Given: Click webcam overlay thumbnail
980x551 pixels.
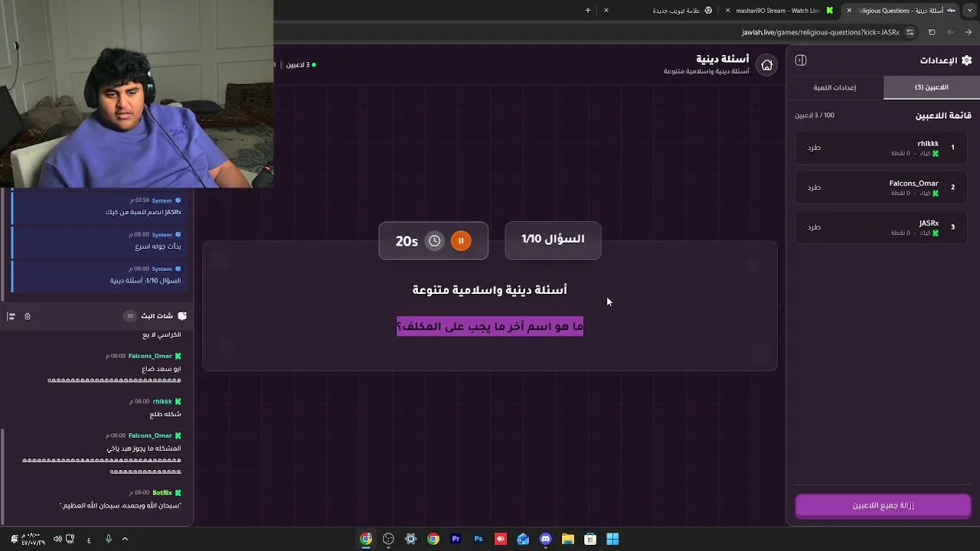Looking at the screenshot, I should [x=137, y=93].
